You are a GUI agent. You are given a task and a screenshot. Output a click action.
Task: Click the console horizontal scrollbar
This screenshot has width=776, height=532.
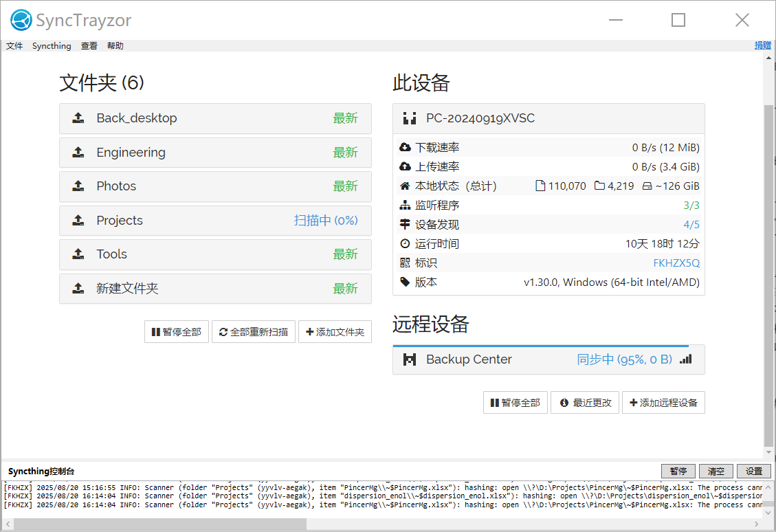point(159,524)
